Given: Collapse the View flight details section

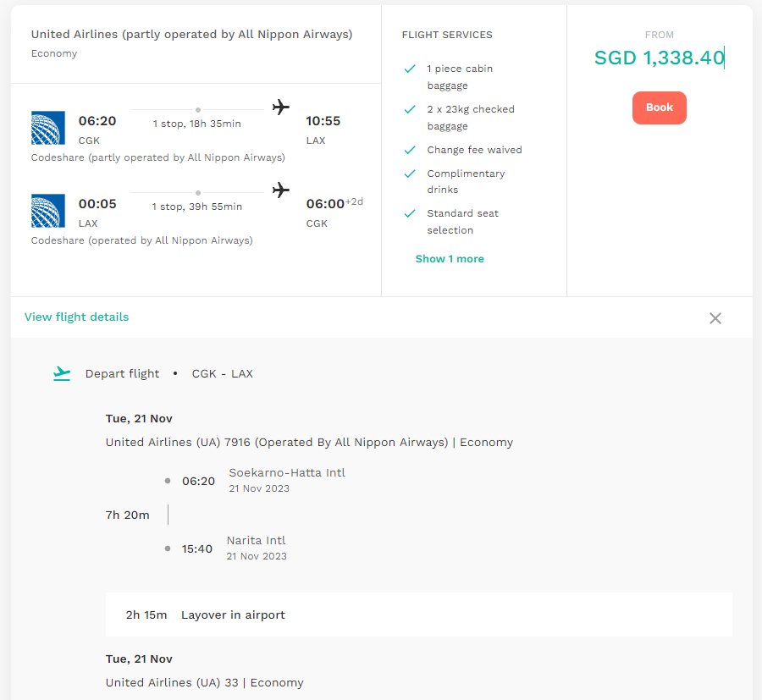Looking at the screenshot, I should tap(76, 317).
